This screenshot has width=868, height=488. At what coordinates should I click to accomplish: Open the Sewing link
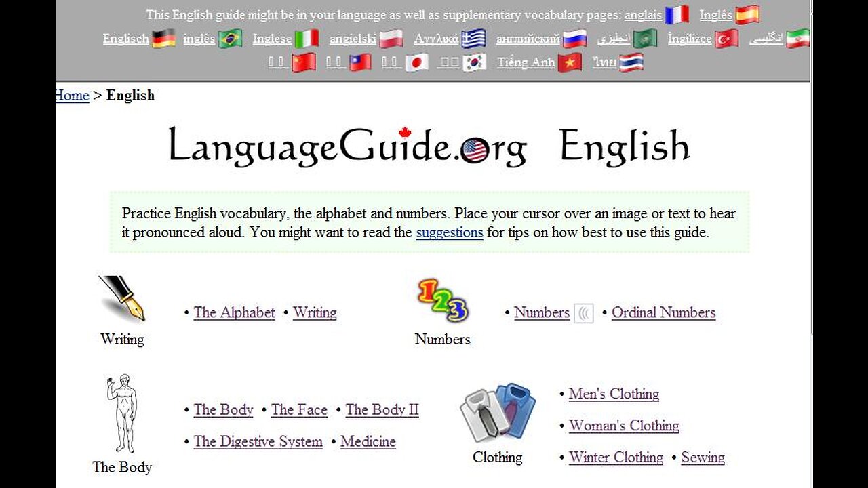(x=703, y=457)
